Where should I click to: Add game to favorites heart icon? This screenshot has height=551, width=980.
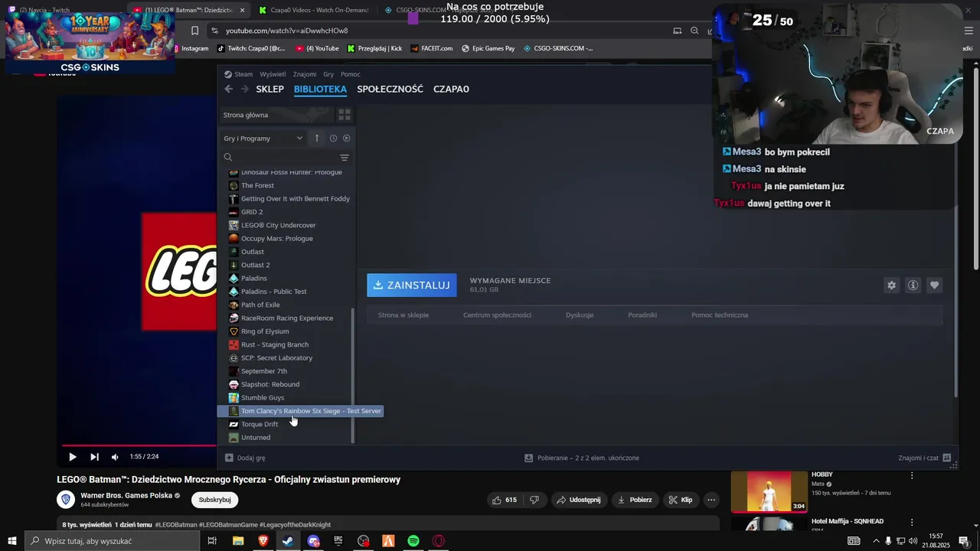(934, 285)
